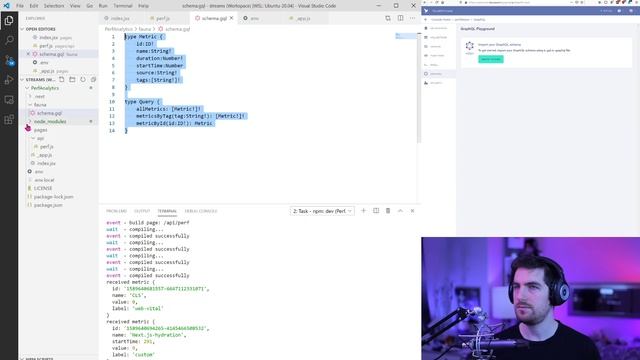Click New File icon in workspace header

(x=62, y=79)
